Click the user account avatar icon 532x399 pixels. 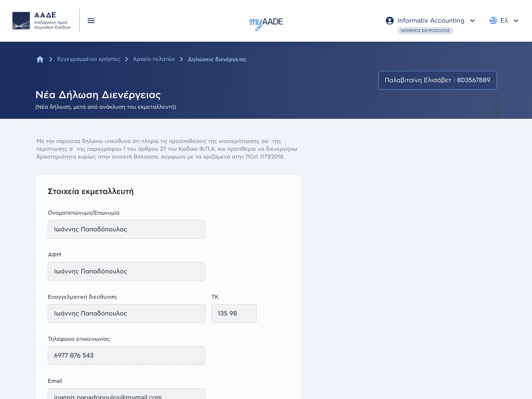coord(389,21)
